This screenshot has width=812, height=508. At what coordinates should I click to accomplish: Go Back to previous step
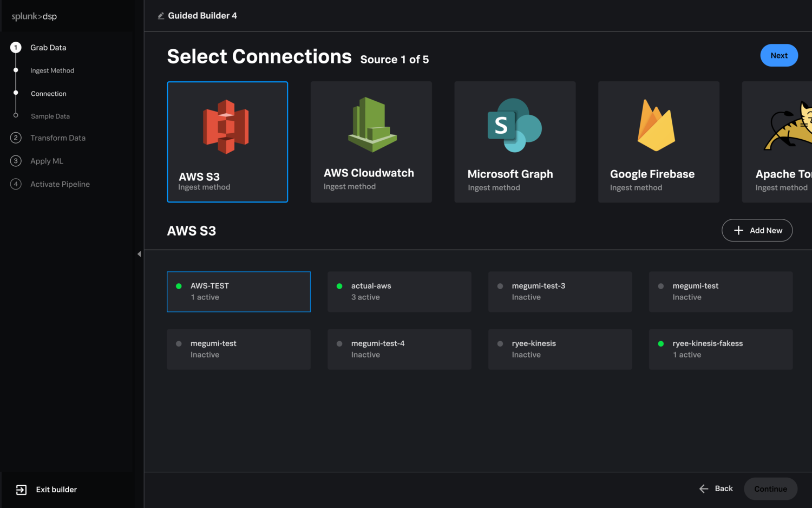716,489
